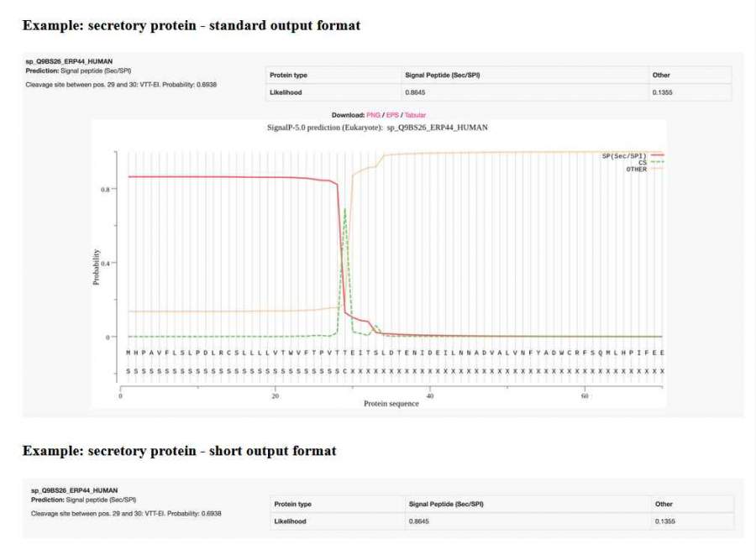Click the red SP(Sec/SPI) legend line swatch

pos(657,155)
